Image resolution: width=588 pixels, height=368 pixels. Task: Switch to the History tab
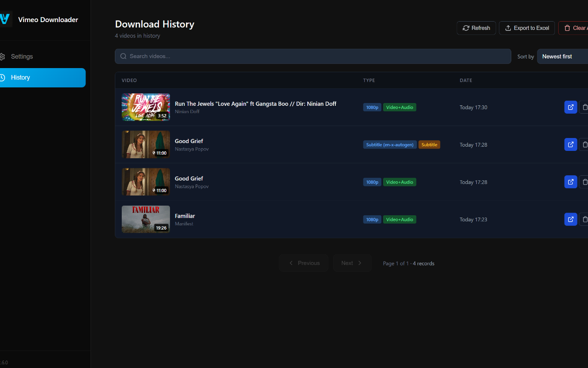(43, 78)
